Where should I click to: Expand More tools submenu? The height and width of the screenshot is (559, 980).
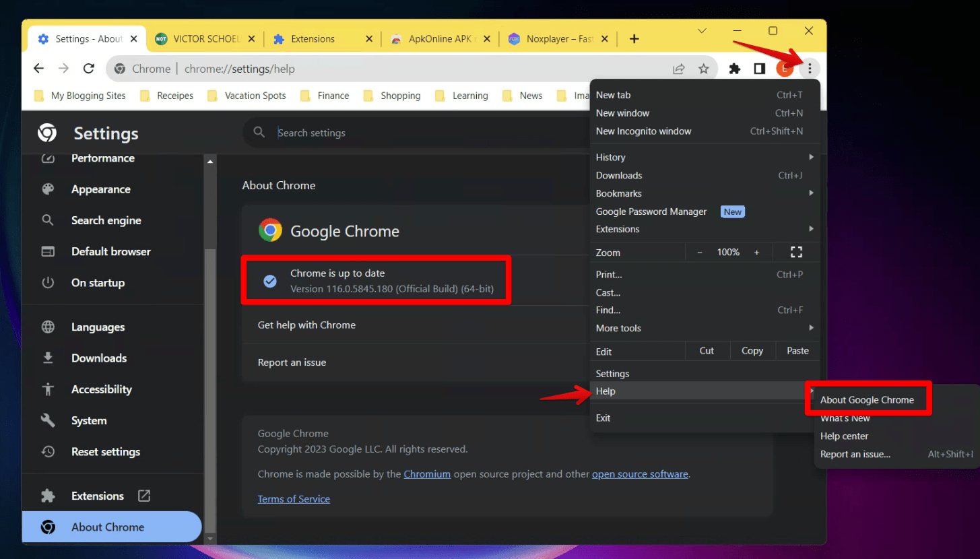tap(705, 328)
